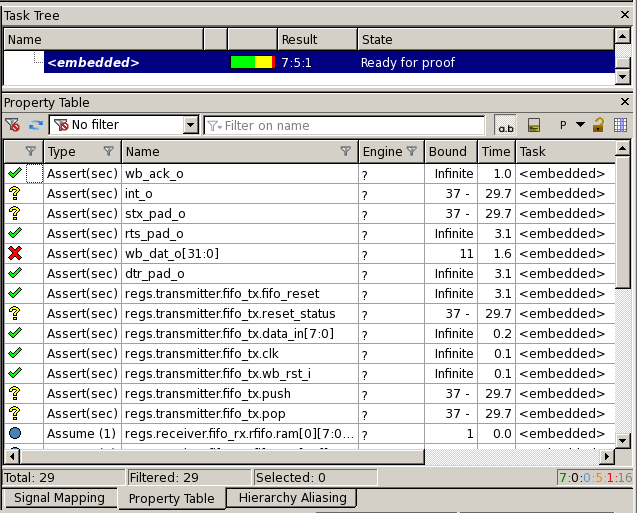Click the yellow highlight icon in toolbar
This screenshot has height=513, width=637.
tap(534, 125)
